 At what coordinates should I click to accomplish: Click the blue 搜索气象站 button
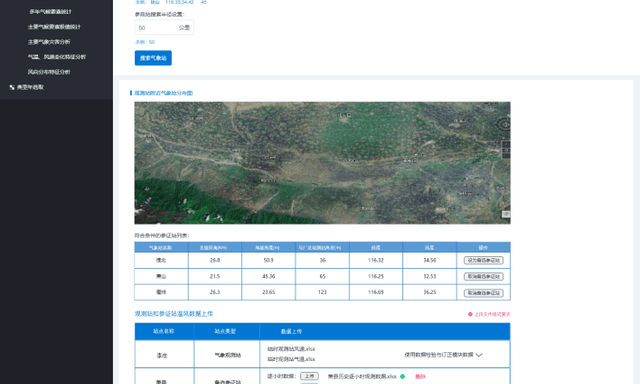(153, 58)
